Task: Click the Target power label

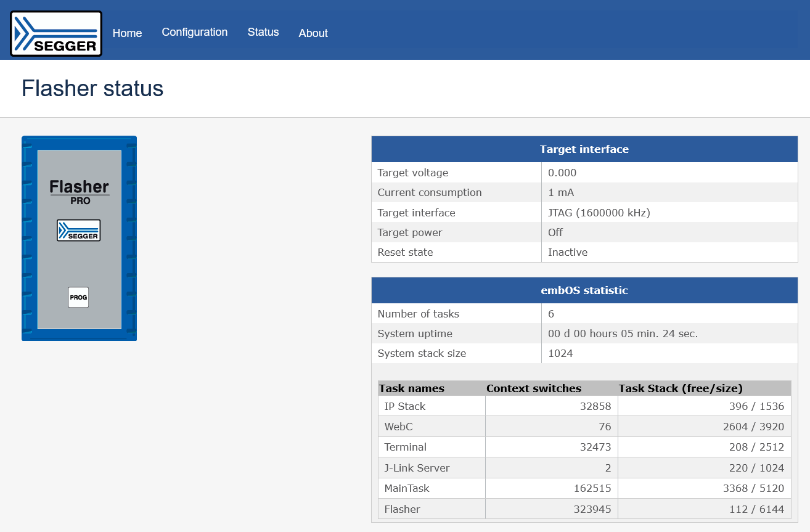Action: coord(409,232)
